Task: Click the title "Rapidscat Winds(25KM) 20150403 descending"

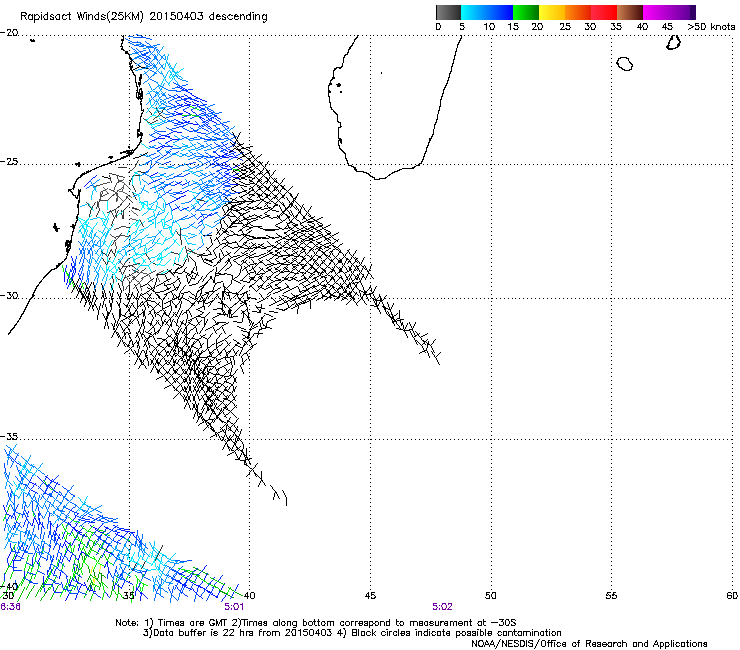Action: 143,17
